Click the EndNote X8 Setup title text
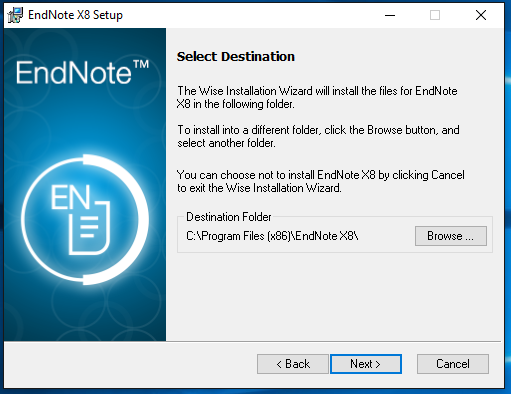Viewport: 511px width, 394px height. tap(75, 15)
